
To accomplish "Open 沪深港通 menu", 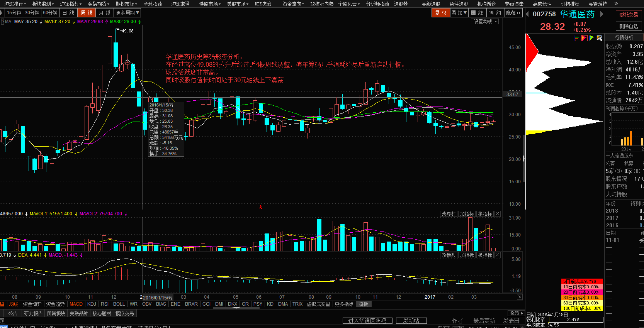I will tap(180, 4).
